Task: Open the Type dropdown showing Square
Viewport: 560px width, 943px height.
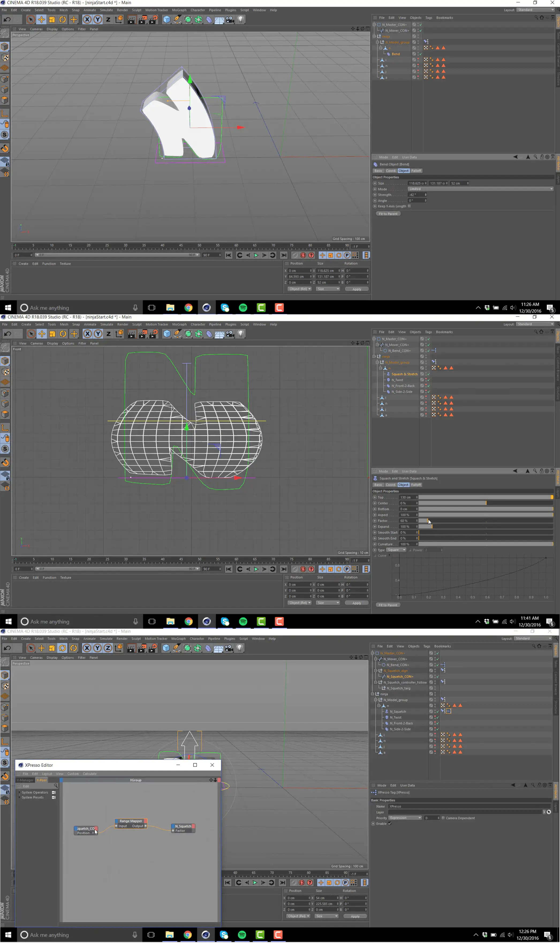Action: pos(396,550)
